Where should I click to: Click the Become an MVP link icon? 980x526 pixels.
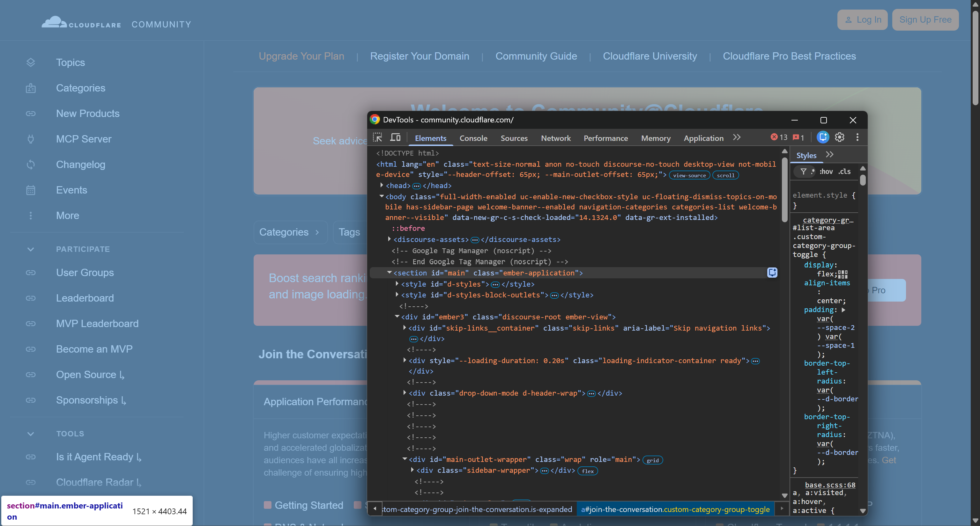pyautogui.click(x=31, y=349)
